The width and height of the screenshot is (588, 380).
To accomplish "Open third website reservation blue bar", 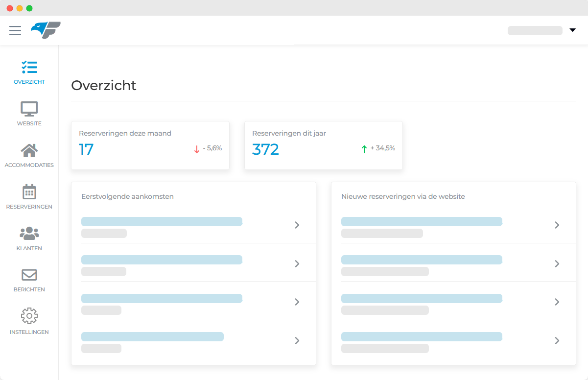I will click(x=422, y=298).
